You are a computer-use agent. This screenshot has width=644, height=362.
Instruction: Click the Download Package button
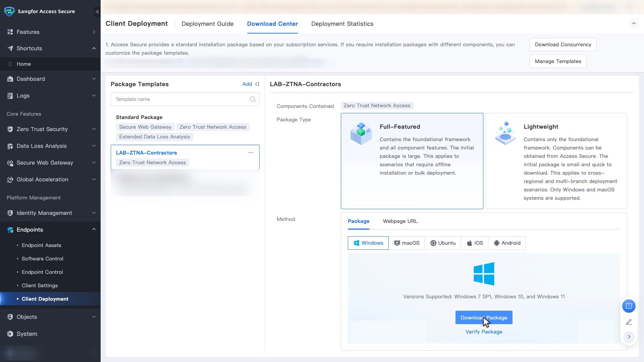[x=484, y=317]
